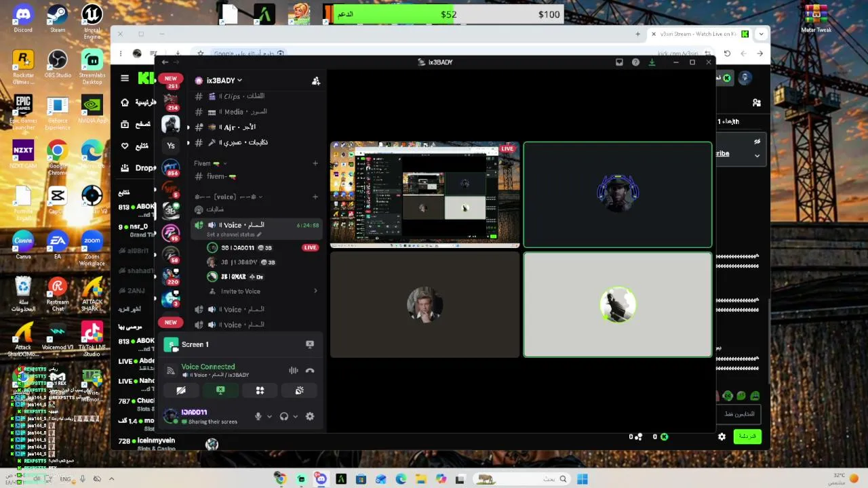
Task: Open Chrome tab search dropdown arrow
Action: click(x=762, y=34)
